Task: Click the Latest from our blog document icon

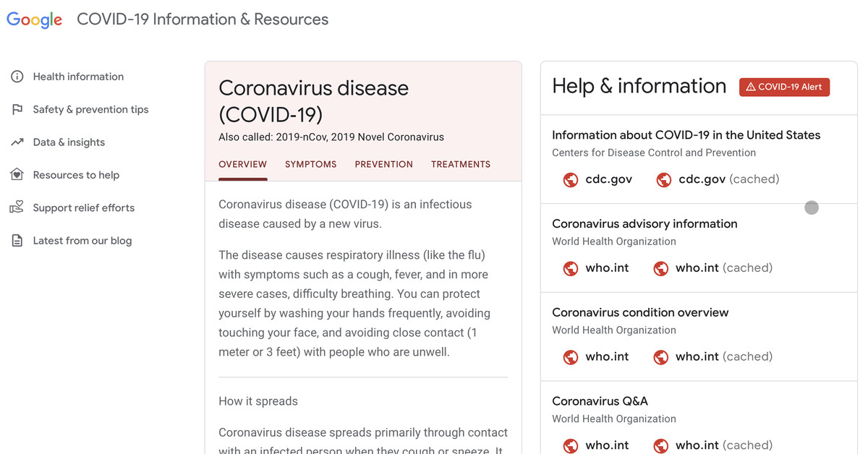Action: (16, 240)
